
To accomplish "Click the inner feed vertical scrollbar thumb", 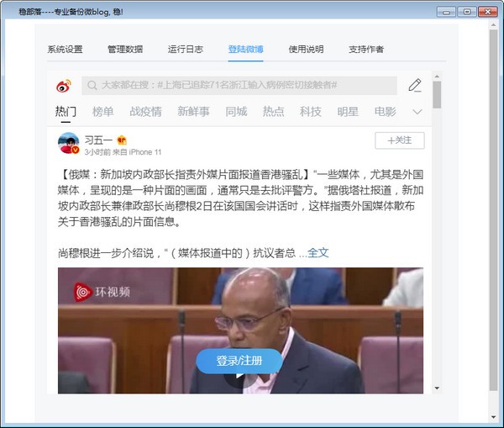I will (x=437, y=94).
